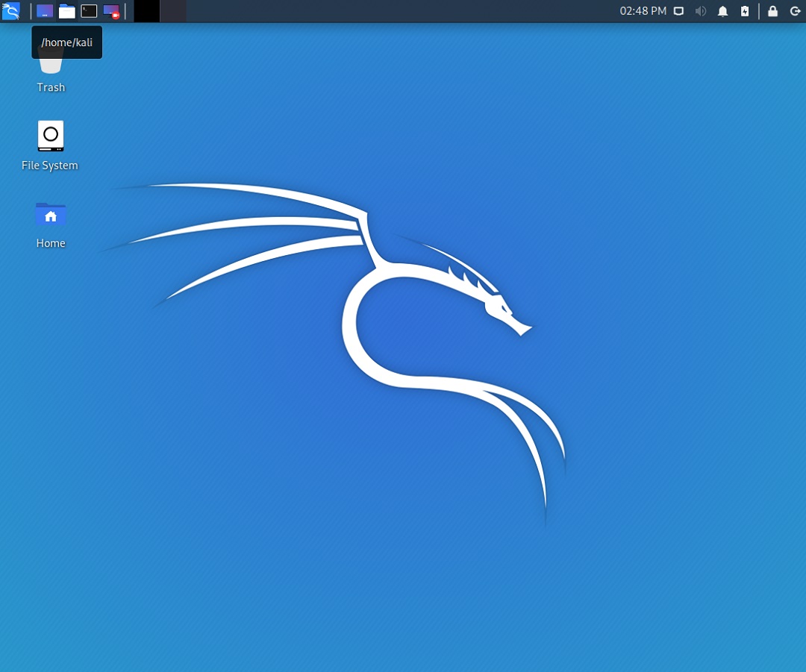The width and height of the screenshot is (806, 672).
Task: Click the Show Desktop panel launcher
Action: (x=45, y=10)
